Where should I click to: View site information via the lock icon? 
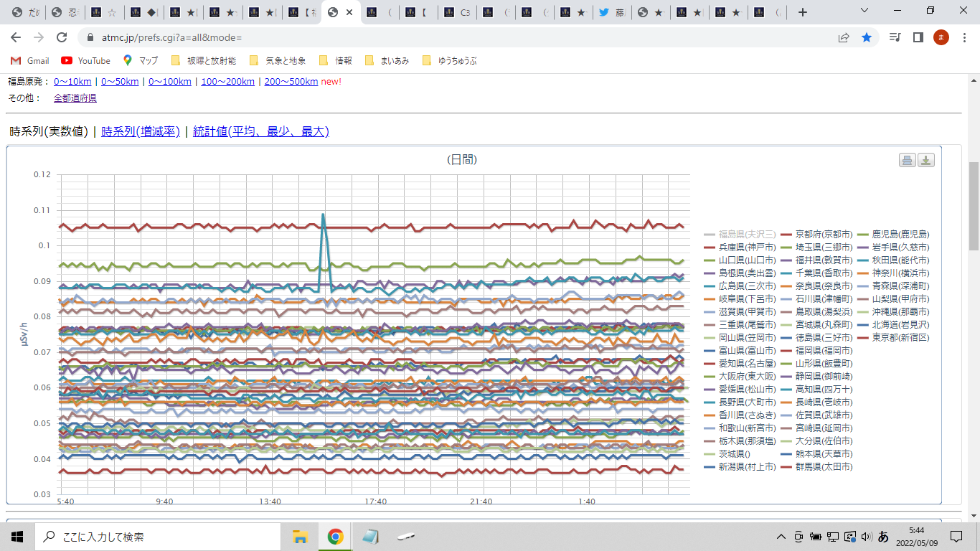pos(90,37)
